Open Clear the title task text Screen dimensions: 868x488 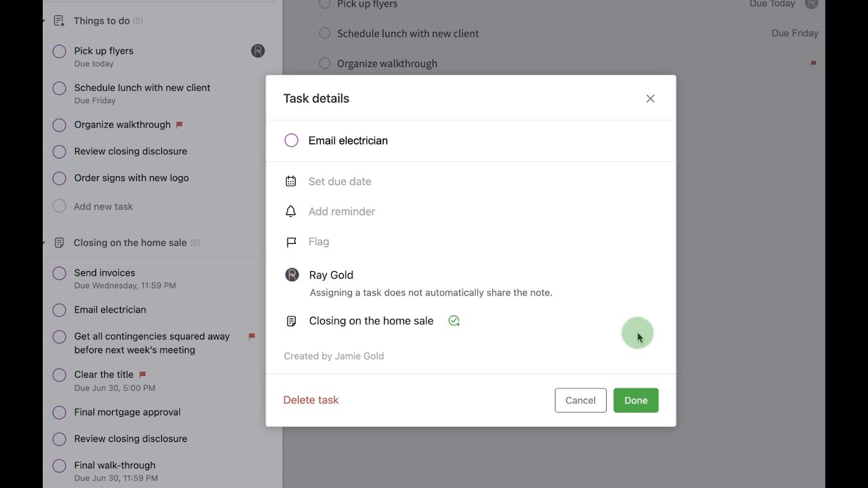104,374
